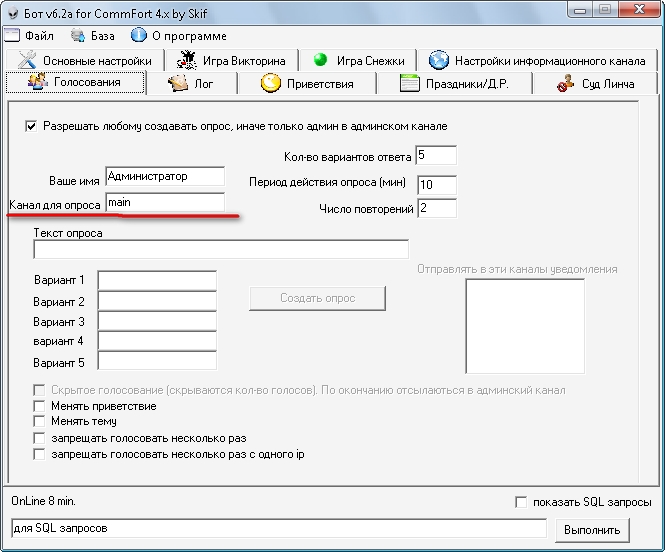Click the calendar icon on Праздники/Д.Р. tab

pos(409,84)
